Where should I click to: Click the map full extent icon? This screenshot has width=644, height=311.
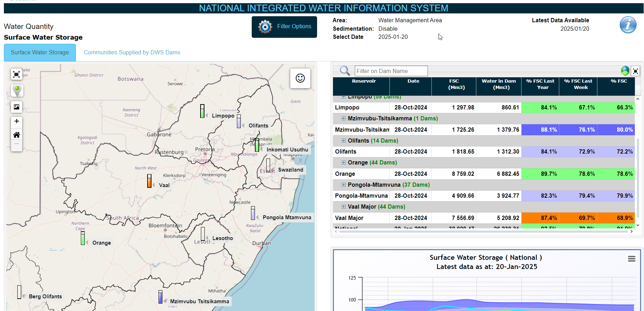17,74
